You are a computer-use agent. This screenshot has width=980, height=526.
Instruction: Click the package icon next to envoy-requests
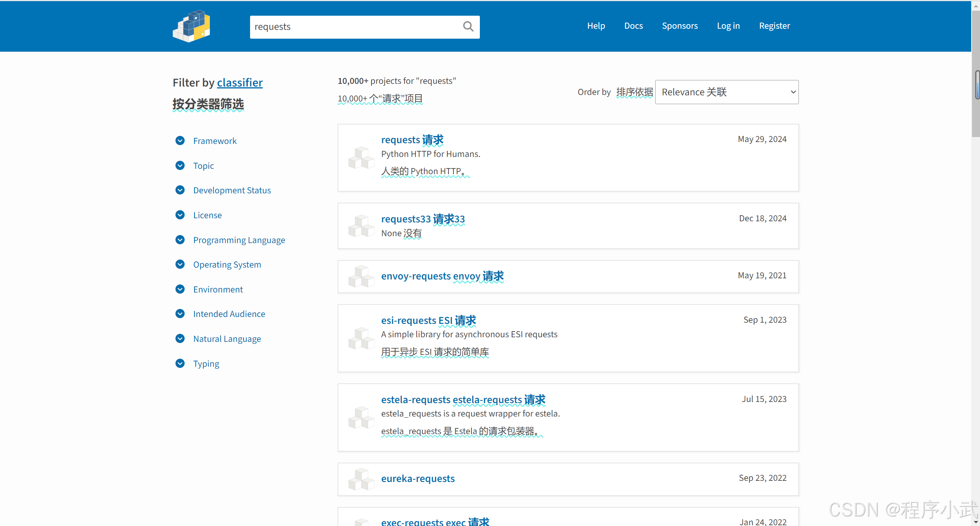point(361,276)
